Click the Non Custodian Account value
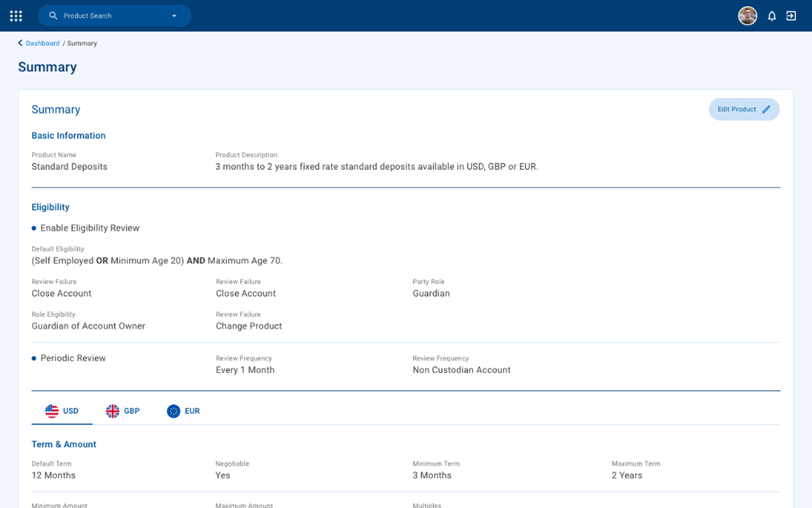 461,370
